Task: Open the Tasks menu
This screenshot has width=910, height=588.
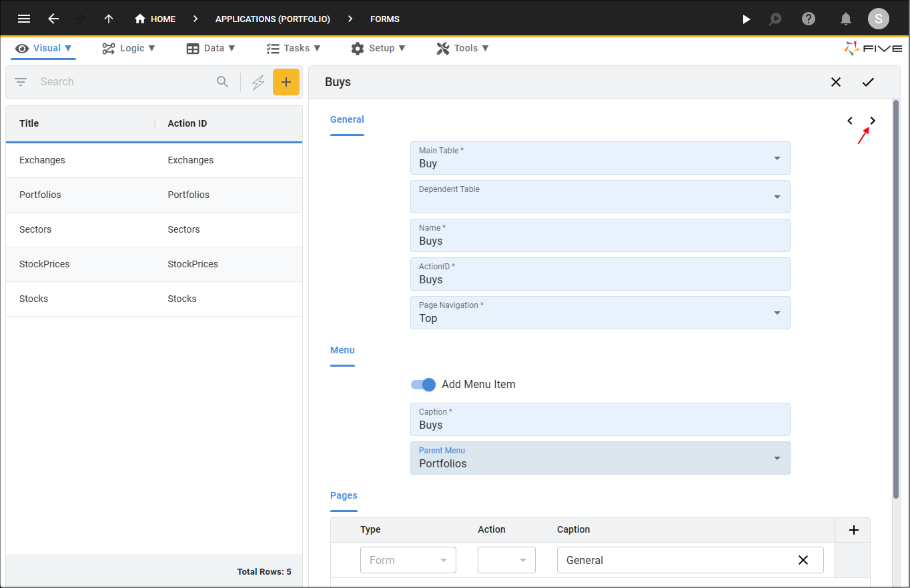Action: [294, 48]
